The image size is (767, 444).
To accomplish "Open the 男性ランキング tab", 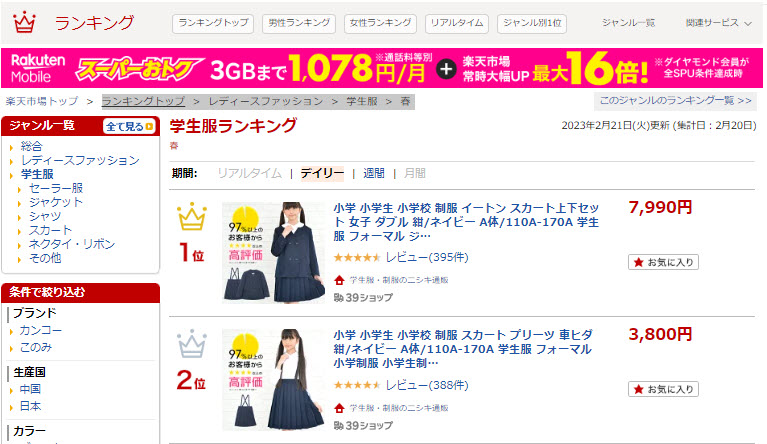I will (299, 23).
